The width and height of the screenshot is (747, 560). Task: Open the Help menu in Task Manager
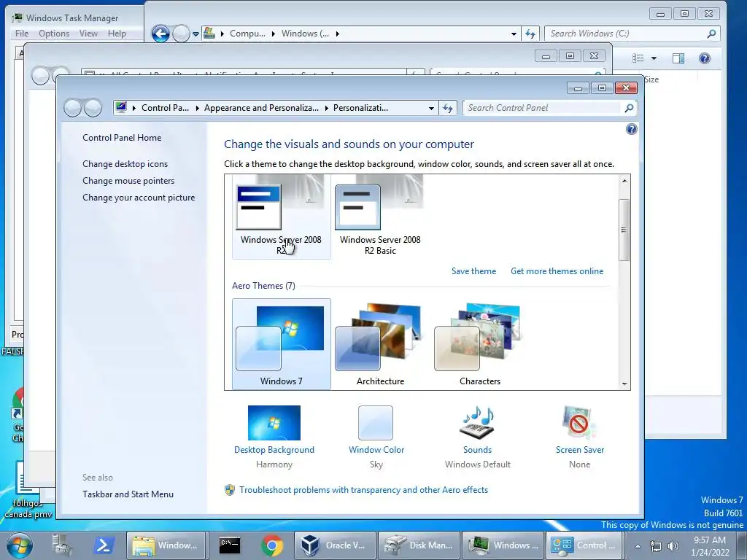coord(117,34)
